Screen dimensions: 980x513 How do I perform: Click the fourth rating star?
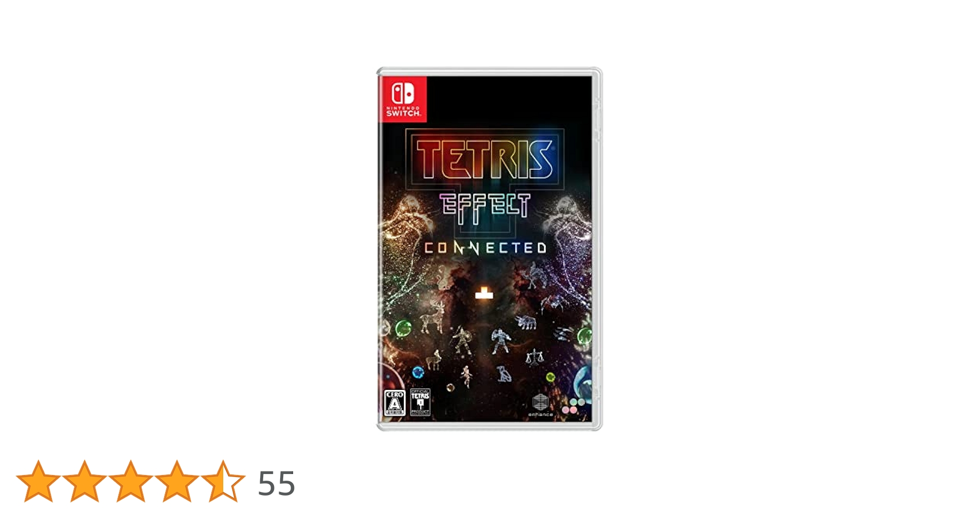(177, 481)
